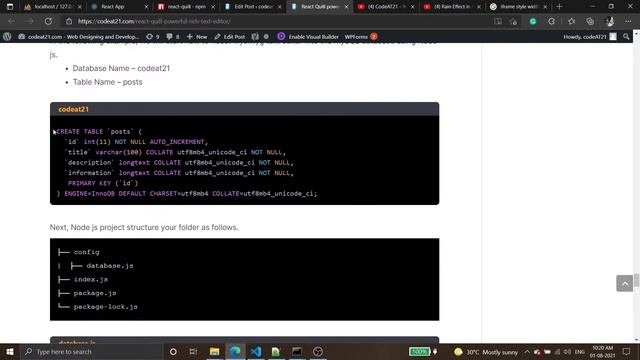The width and height of the screenshot is (640, 360).
Task: Click the 'Table Name – posts' text
Action: 108,82
